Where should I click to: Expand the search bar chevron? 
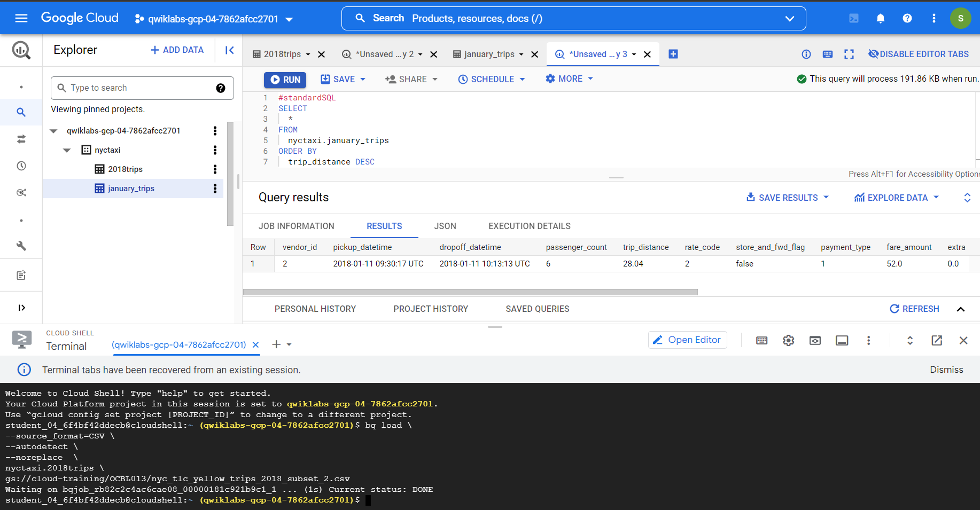pyautogui.click(x=789, y=19)
